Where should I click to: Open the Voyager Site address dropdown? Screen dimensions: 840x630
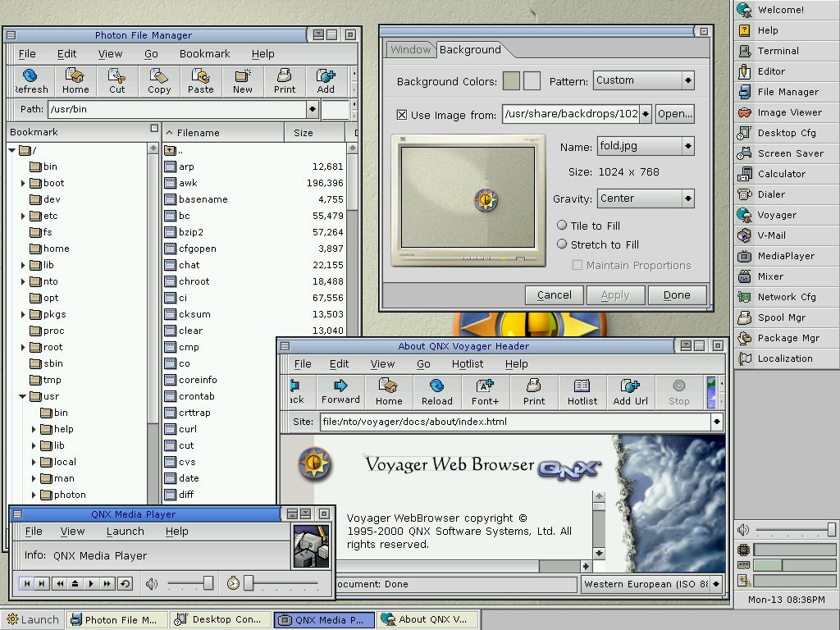coord(716,422)
